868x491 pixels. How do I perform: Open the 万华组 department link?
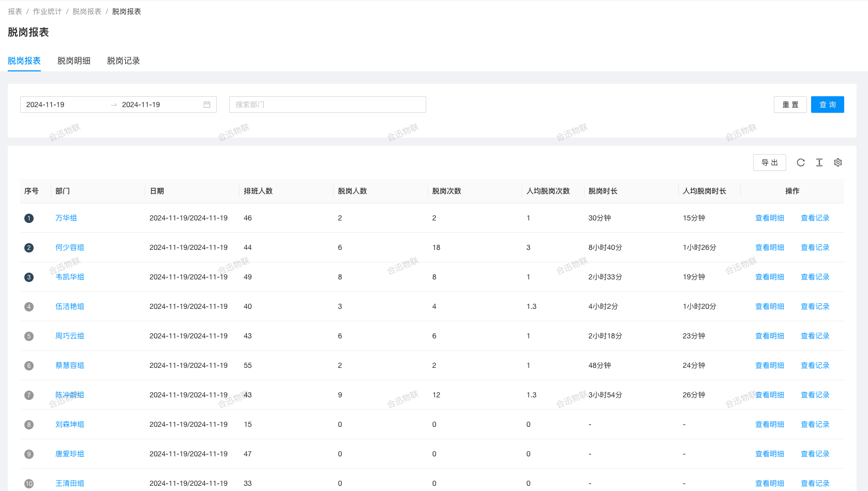[x=66, y=218]
